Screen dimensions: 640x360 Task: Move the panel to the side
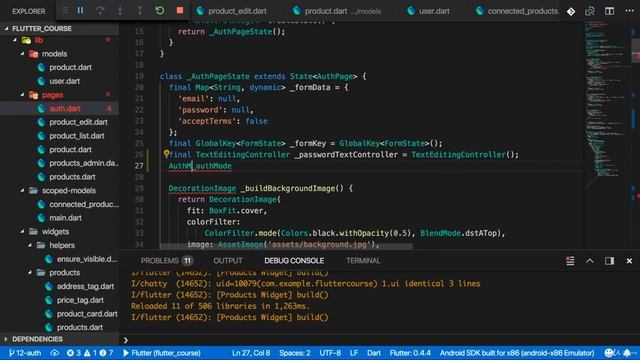click(x=609, y=261)
